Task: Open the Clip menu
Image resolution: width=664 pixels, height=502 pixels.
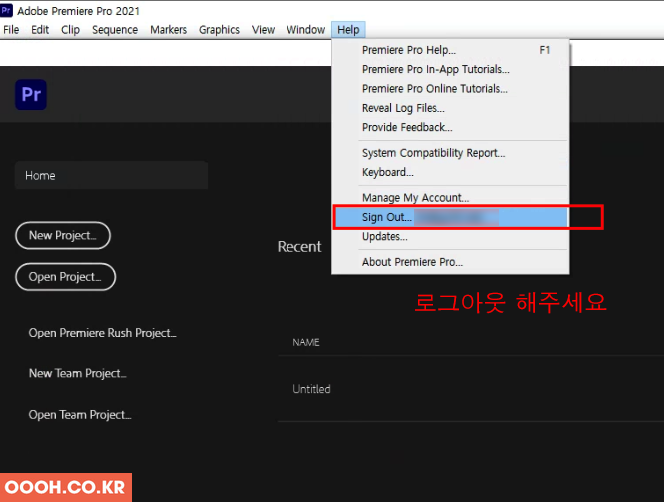Action: tap(70, 30)
